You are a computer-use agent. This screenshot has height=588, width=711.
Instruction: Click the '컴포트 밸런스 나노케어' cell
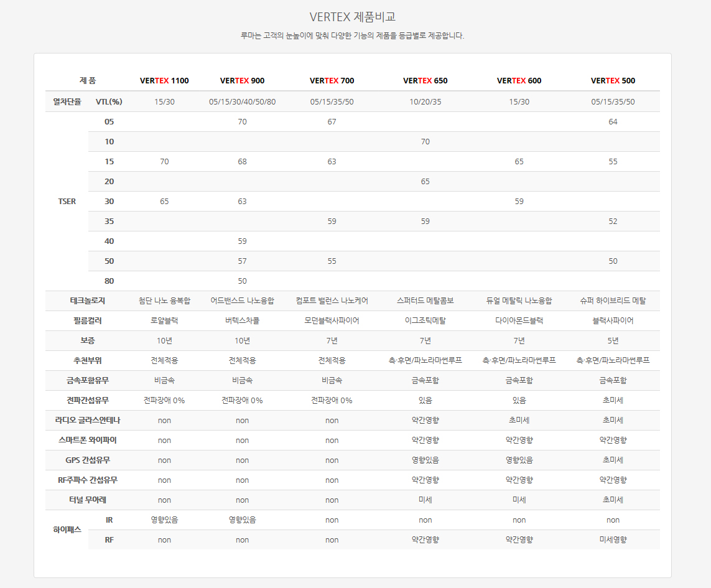click(332, 301)
